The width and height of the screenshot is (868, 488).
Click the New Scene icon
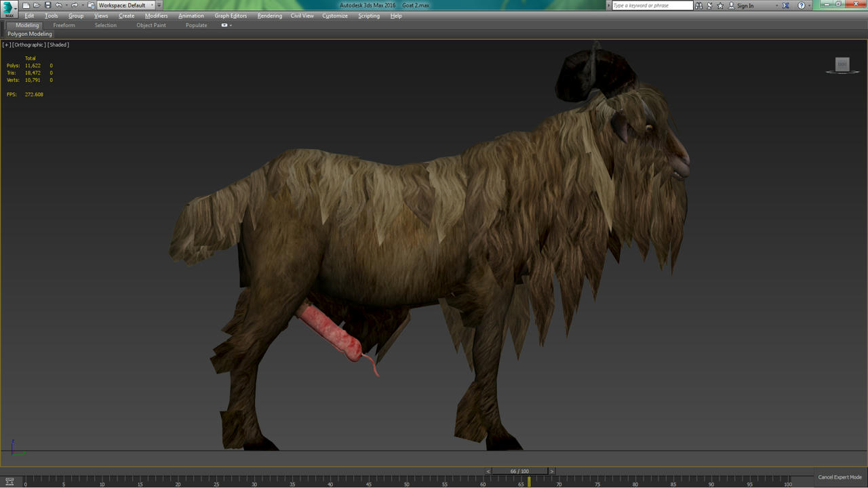(26, 5)
